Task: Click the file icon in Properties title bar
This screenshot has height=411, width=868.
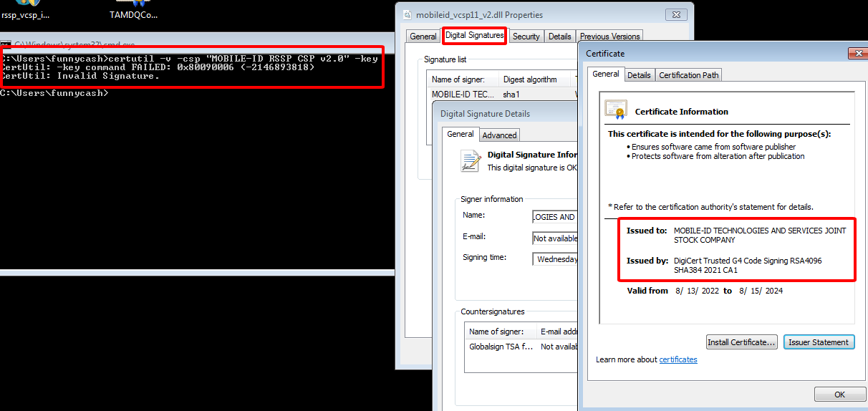Action: coord(408,14)
